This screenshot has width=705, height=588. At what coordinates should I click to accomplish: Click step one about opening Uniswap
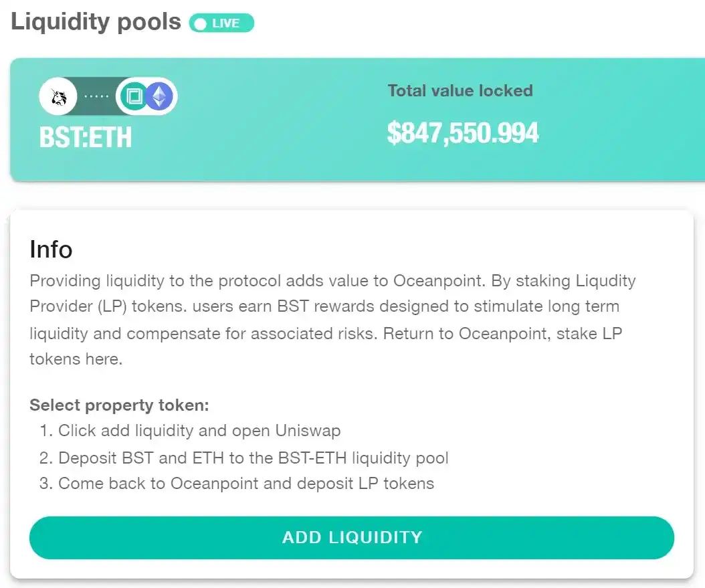pos(190,431)
